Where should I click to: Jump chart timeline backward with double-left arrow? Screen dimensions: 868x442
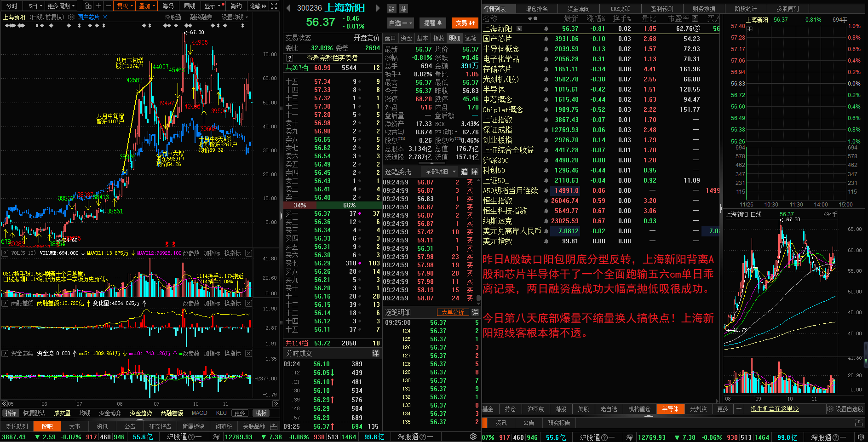[5, 404]
